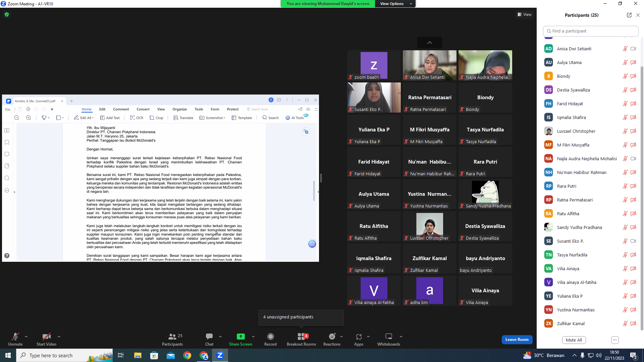Open the Chat panel
The height and width of the screenshot is (362, 644).
tap(209, 339)
